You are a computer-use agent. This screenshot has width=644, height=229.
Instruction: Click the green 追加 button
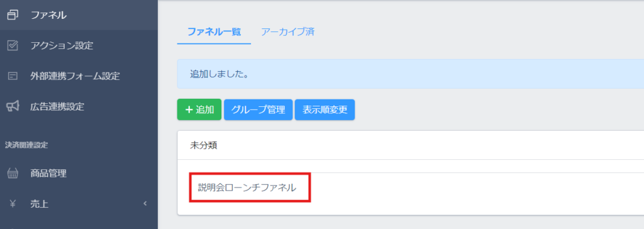[199, 109]
